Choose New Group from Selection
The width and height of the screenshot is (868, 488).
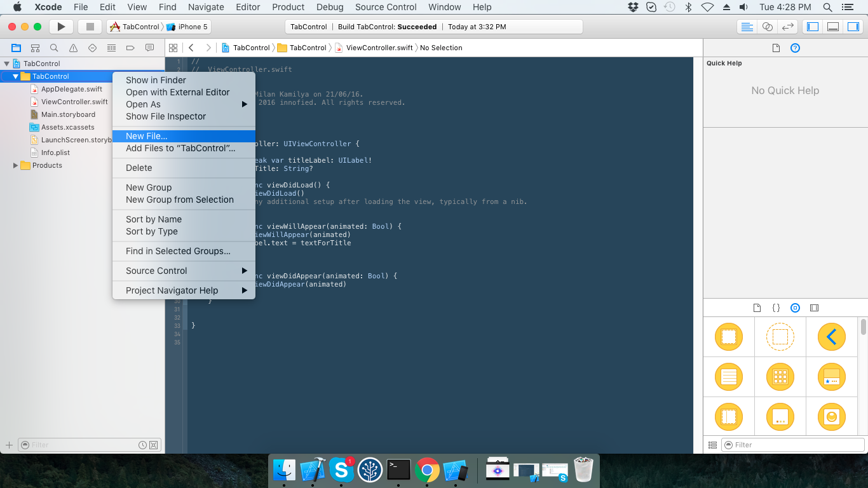pos(184,200)
